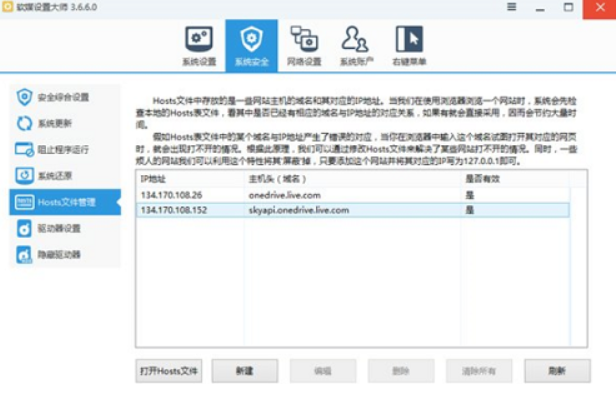
Task: Click the 删除 button
Action: point(401,371)
